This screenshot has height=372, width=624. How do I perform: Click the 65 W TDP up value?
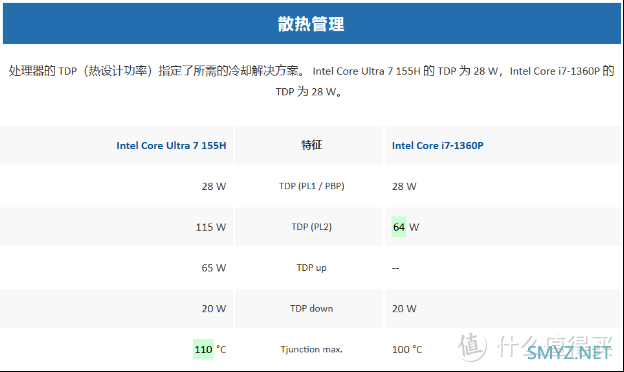pyautogui.click(x=214, y=268)
